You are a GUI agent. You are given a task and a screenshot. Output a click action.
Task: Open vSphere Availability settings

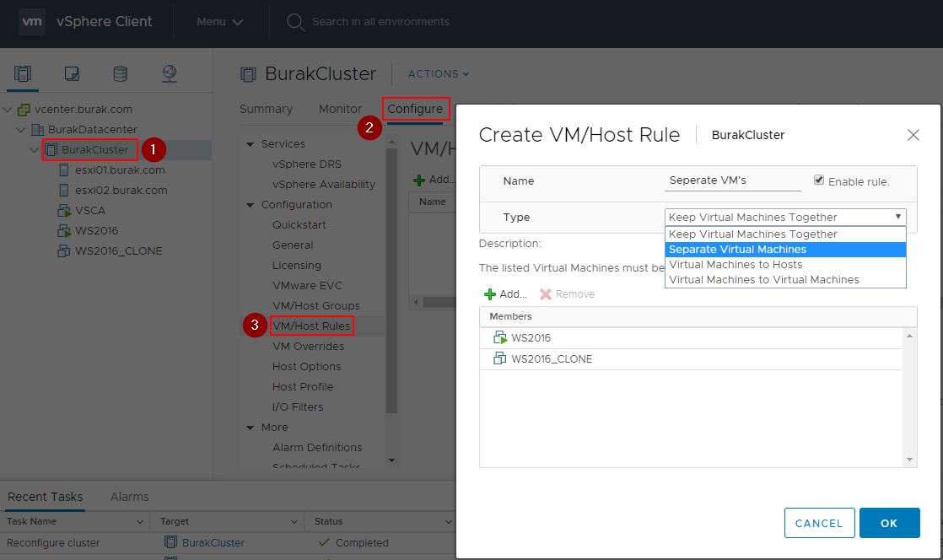[x=324, y=185]
